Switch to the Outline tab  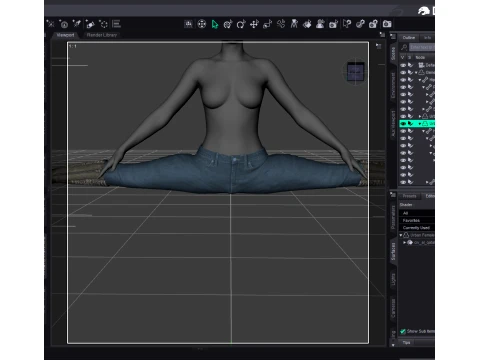(x=409, y=38)
